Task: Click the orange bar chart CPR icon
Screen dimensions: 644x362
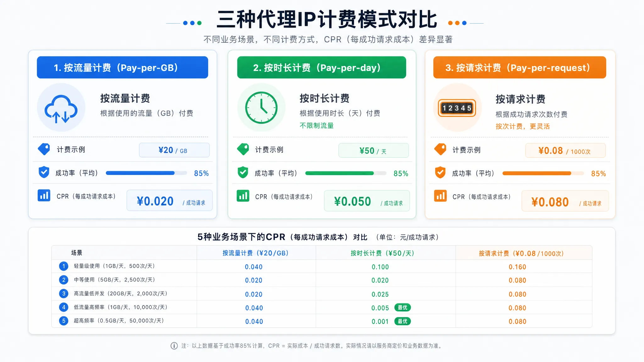Action: tap(440, 196)
